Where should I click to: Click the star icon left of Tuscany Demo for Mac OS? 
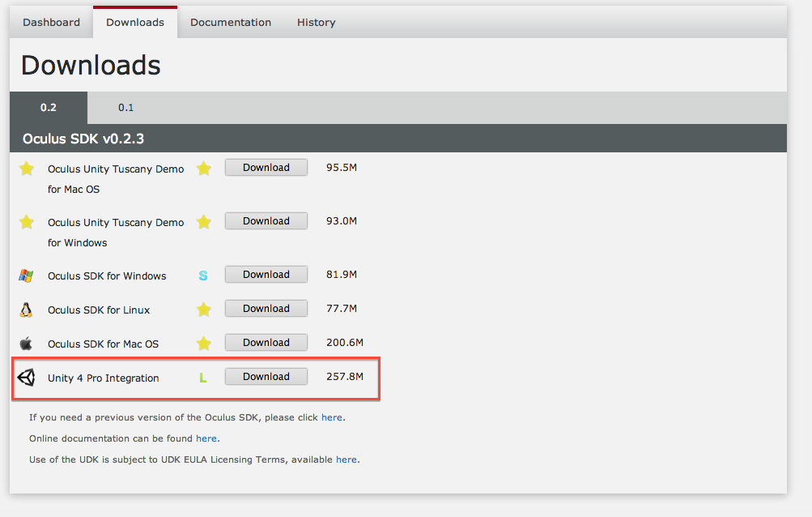(27, 169)
